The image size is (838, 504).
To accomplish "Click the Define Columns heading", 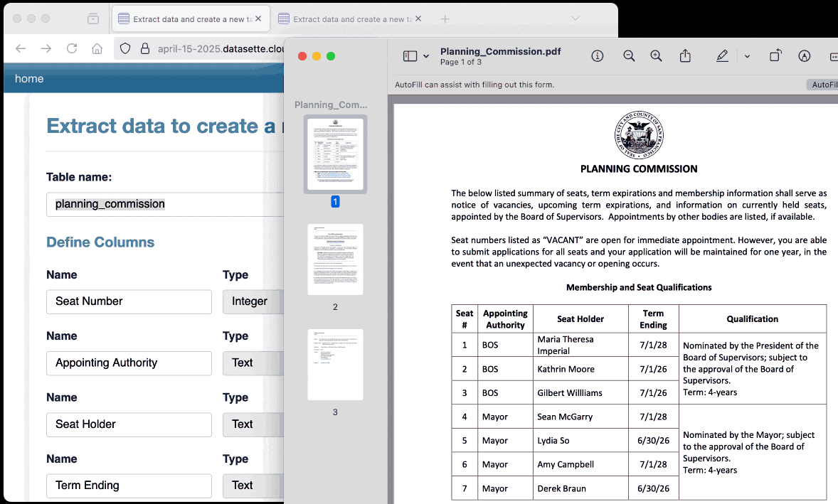I will [x=100, y=242].
